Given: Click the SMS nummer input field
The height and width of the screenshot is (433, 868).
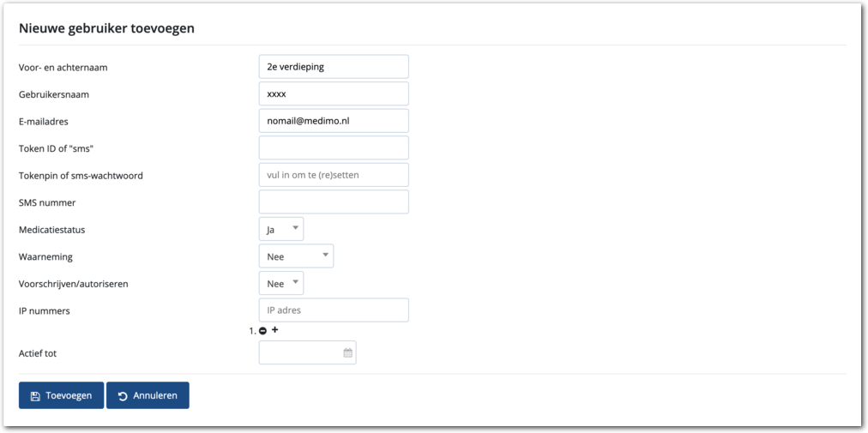Looking at the screenshot, I should pos(334,201).
